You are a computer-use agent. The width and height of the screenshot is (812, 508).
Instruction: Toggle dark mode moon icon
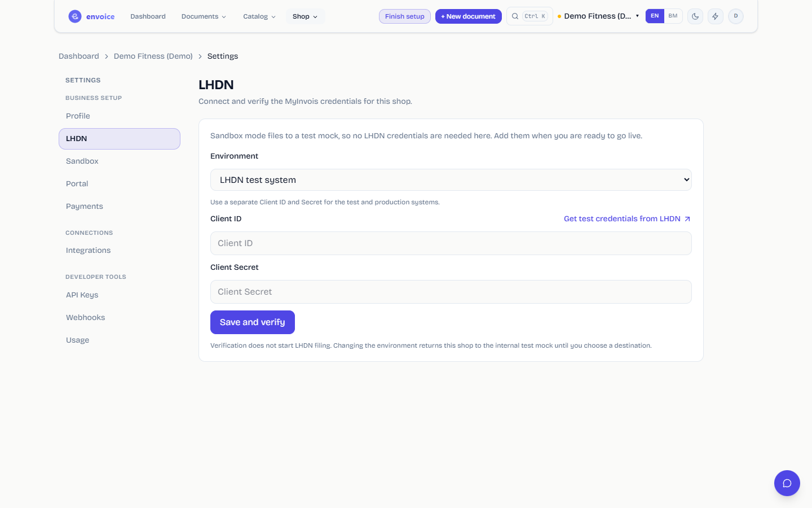click(x=695, y=16)
